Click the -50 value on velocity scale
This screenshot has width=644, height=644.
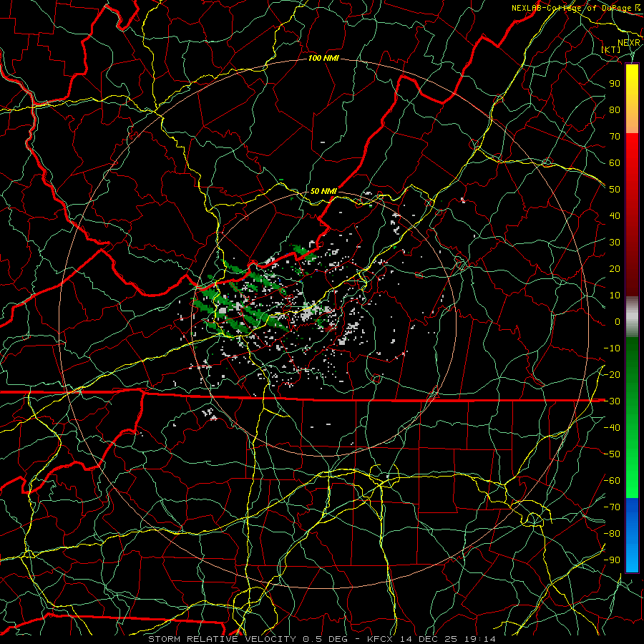tap(612, 454)
